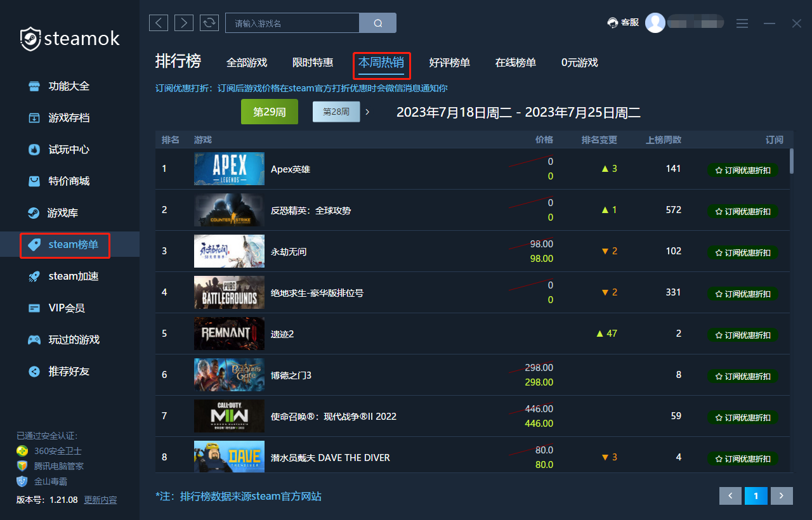Image resolution: width=812 pixels, height=520 pixels.
Task: Click game title 遗迹2
Action: [282, 334]
